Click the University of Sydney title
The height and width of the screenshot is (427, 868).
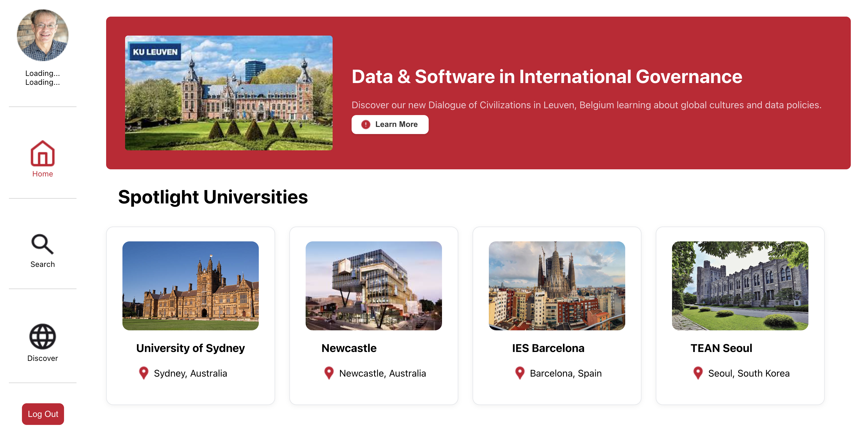tap(190, 348)
